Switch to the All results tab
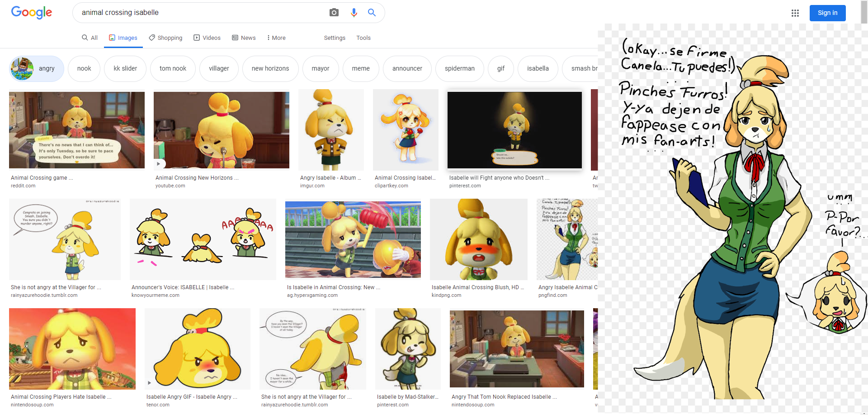Image resolution: width=868 pixels, height=415 pixels. coord(90,38)
